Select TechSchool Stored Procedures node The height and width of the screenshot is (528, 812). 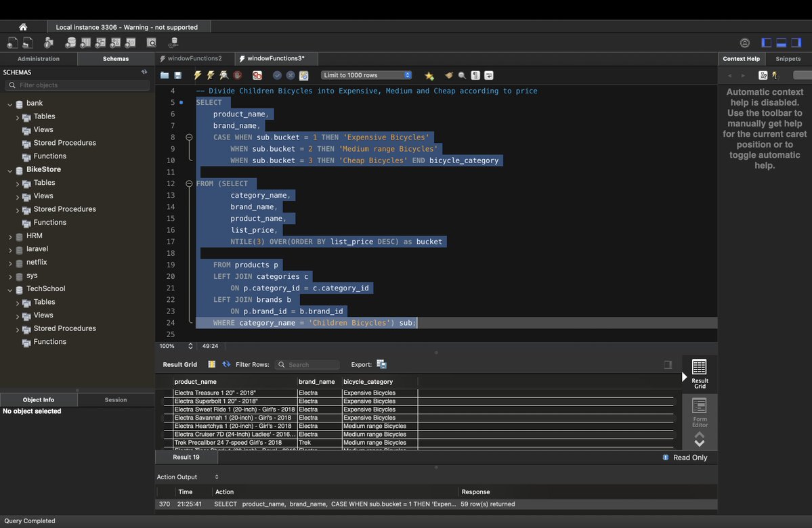(65, 328)
